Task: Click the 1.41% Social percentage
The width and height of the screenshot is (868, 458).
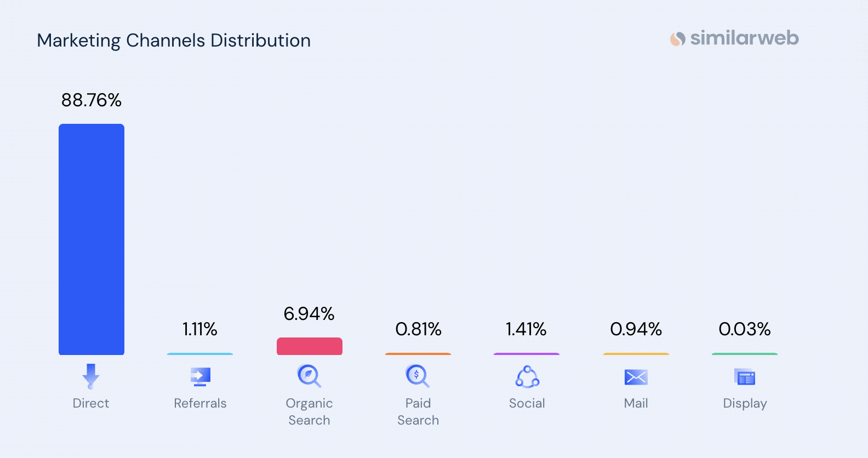Action: click(x=526, y=329)
